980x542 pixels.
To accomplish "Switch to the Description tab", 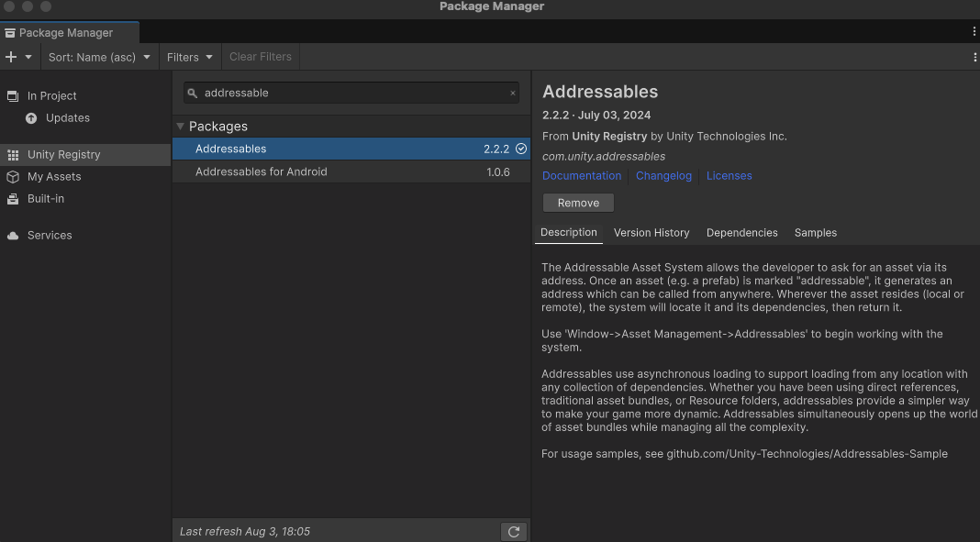I will pos(569,233).
